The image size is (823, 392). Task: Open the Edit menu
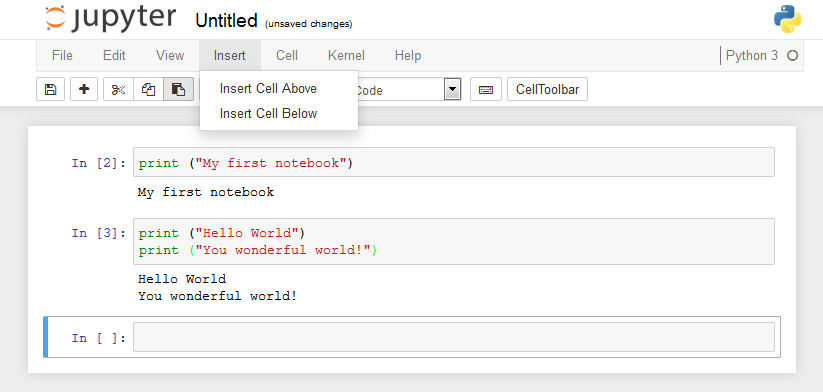click(x=114, y=56)
